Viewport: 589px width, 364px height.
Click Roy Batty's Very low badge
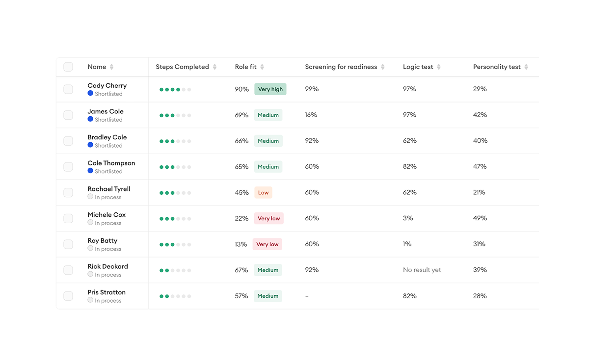click(x=268, y=244)
